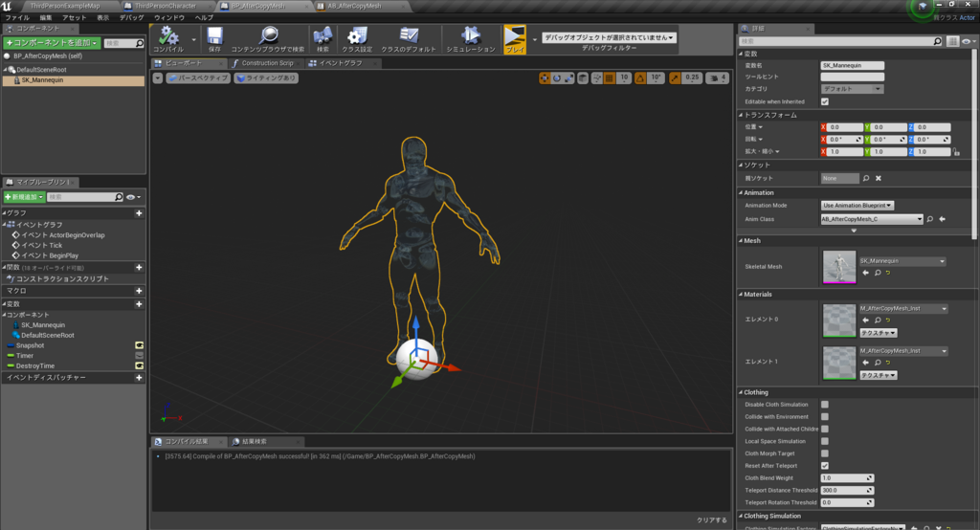Open 新規追加 dropdown in My Blueprint

pos(24,197)
